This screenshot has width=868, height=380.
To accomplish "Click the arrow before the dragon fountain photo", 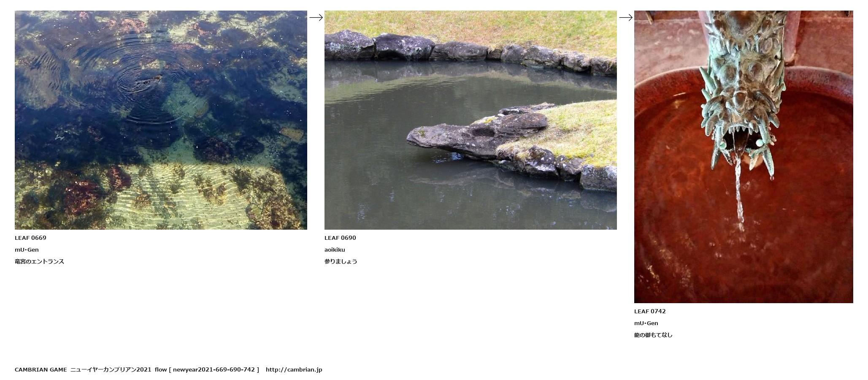I will (x=625, y=18).
